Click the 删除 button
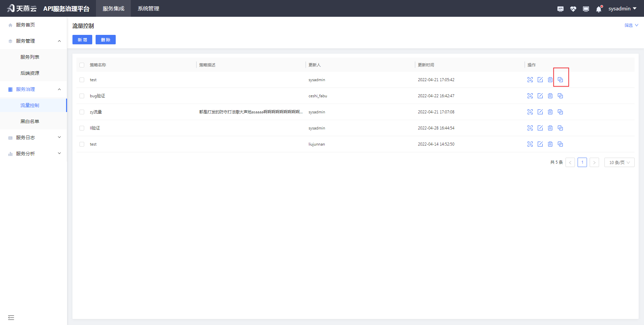The height and width of the screenshot is (325, 644). pyautogui.click(x=106, y=40)
